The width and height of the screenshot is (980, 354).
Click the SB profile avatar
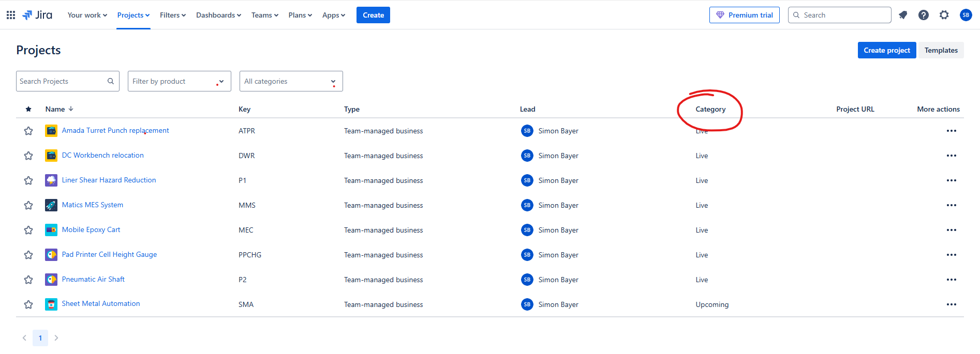pyautogui.click(x=966, y=15)
